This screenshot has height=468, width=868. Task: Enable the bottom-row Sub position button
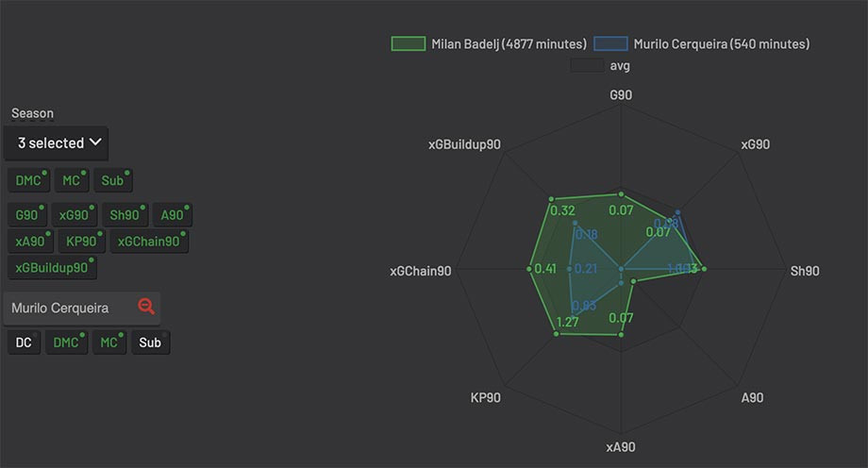pos(151,343)
